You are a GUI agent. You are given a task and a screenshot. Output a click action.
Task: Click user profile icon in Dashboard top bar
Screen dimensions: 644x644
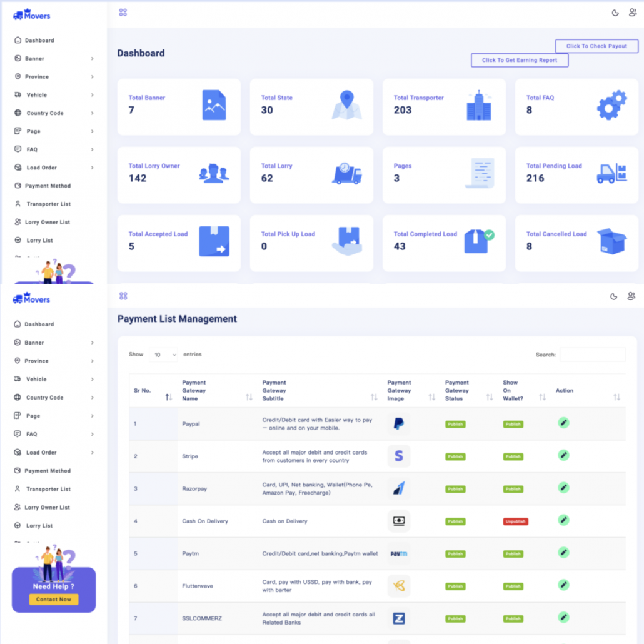(632, 13)
